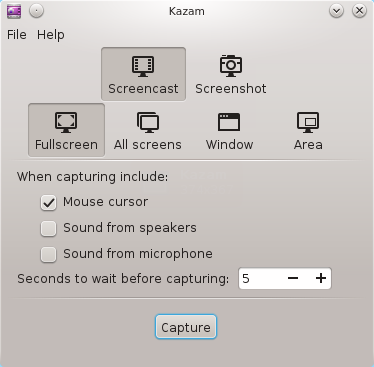Focus the seconds to wait input field

point(262,278)
